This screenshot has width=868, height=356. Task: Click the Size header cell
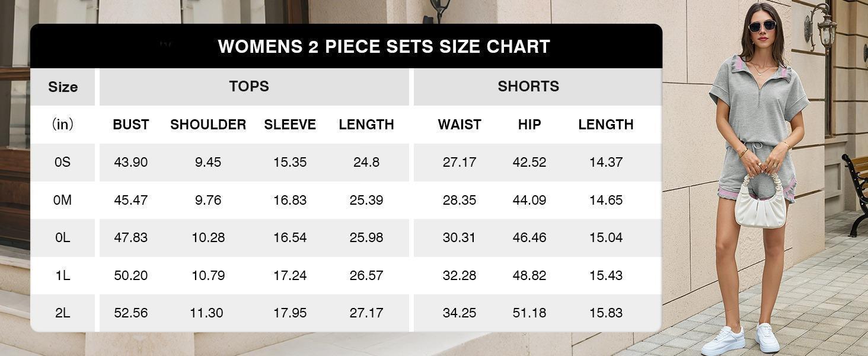pos(63,87)
